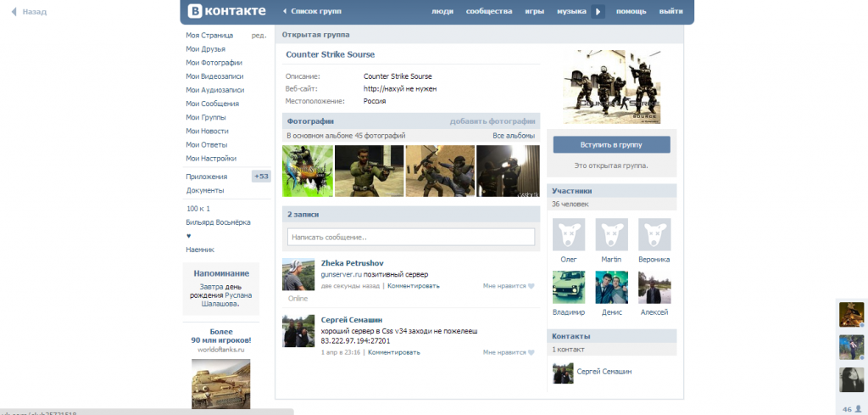
Task: Collapse the Участники section header
Action: [571, 191]
